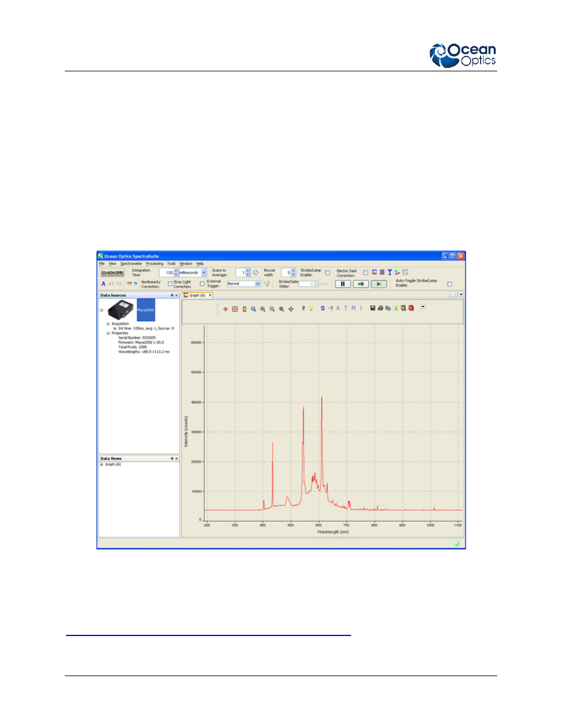Image resolution: width=562 pixels, height=728 pixels.
Task: Collapse the Acquisition tree node
Action: click(x=108, y=324)
